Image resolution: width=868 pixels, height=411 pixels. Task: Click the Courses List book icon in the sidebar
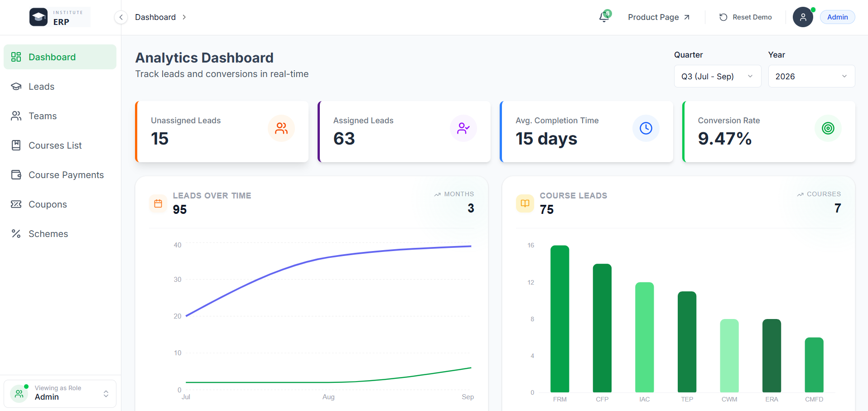pos(16,145)
